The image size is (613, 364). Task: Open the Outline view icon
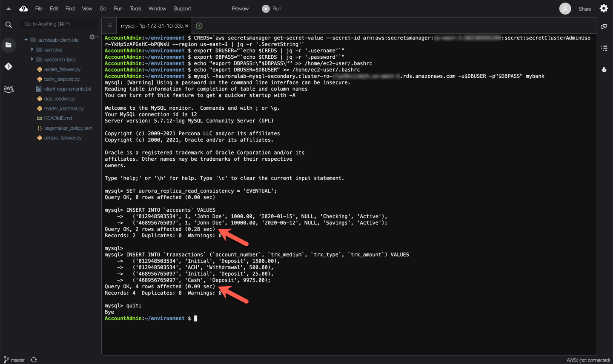click(x=604, y=48)
